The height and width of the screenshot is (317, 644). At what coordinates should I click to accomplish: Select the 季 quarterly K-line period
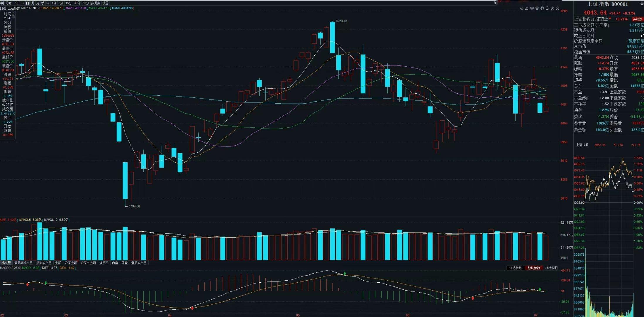[x=43, y=3]
